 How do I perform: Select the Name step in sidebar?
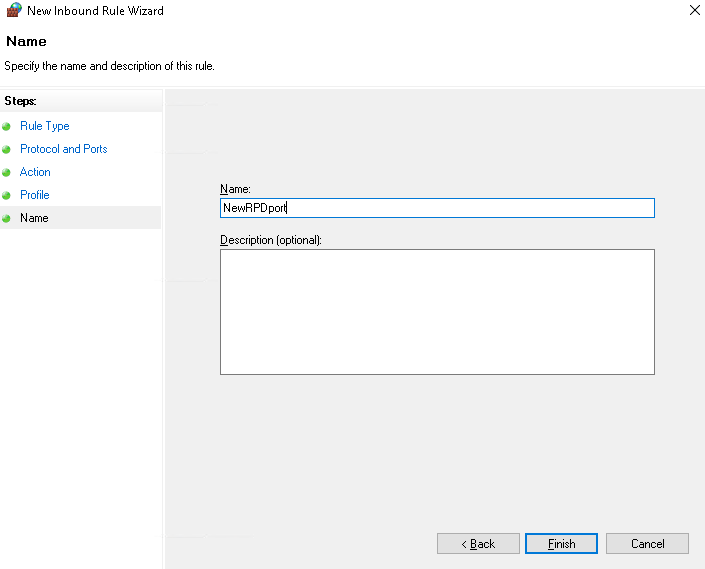(34, 218)
